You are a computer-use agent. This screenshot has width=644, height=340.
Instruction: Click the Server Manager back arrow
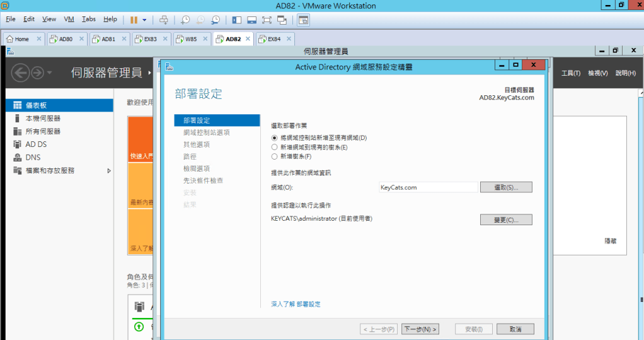click(20, 73)
